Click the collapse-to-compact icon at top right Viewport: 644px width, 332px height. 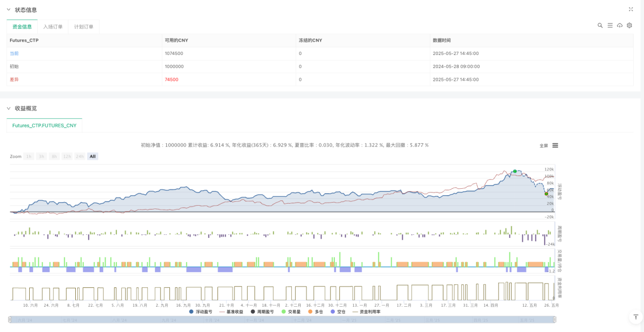click(631, 9)
